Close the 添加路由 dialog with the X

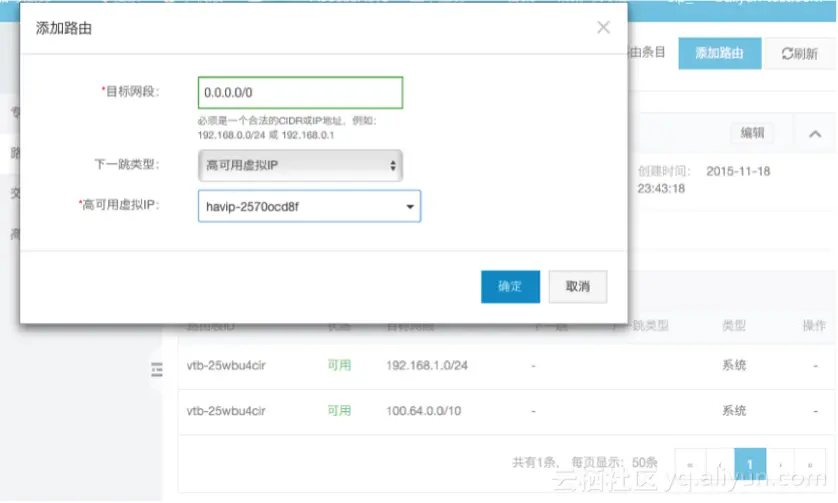pos(603,27)
